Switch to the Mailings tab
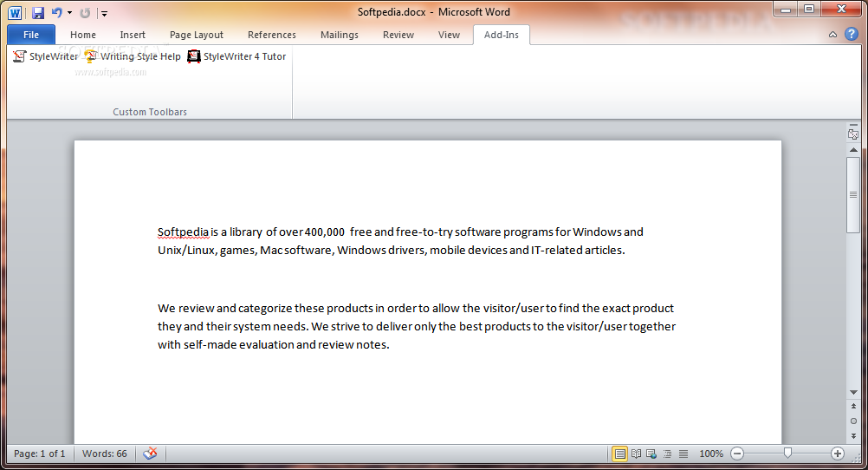Screen dimensions: 868x470 point(340,35)
